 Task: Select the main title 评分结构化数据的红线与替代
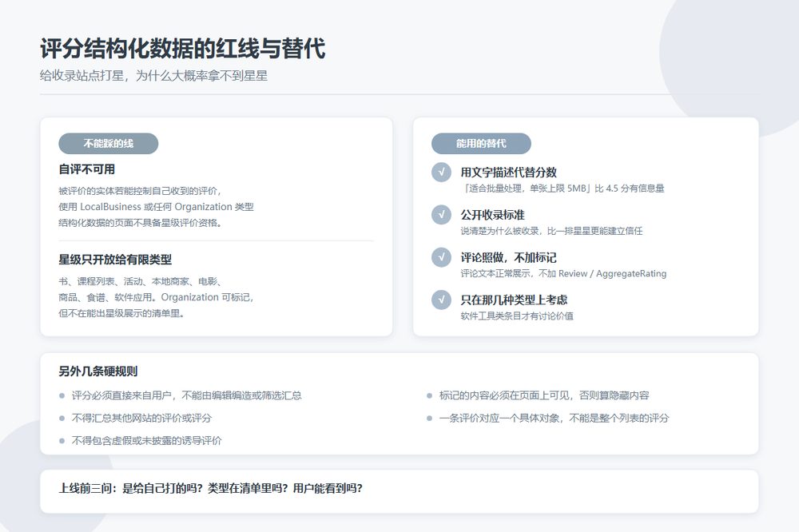coord(182,49)
